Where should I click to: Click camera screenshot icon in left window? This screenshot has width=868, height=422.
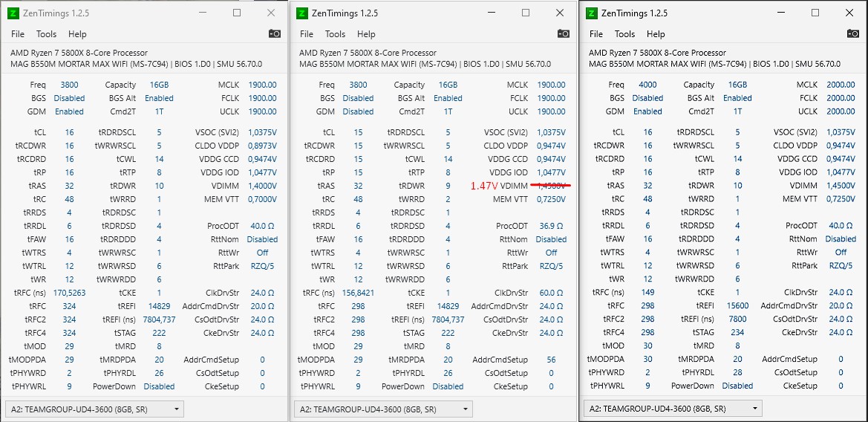pyautogui.click(x=275, y=33)
